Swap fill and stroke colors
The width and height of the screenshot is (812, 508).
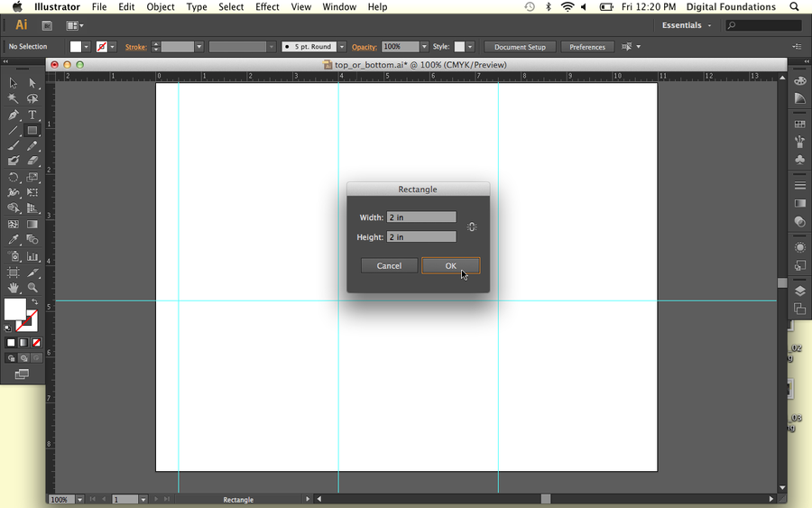coord(35,302)
